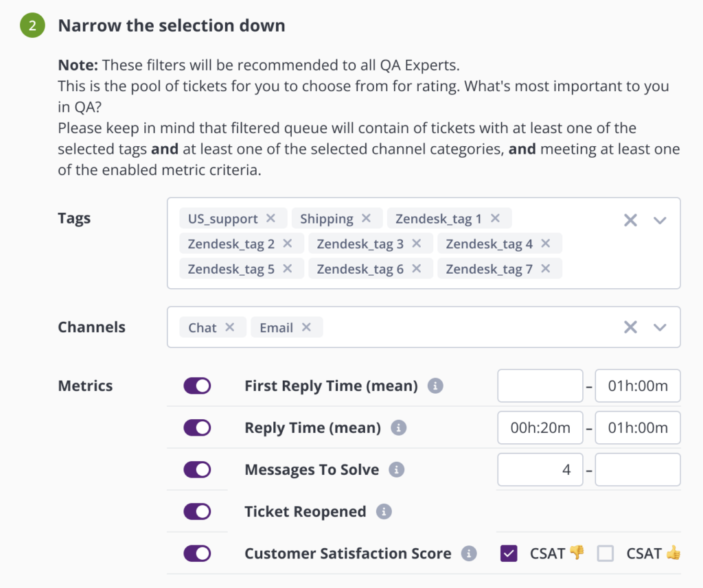This screenshot has width=703, height=588.
Task: Clear all selected channels
Action: point(630,327)
